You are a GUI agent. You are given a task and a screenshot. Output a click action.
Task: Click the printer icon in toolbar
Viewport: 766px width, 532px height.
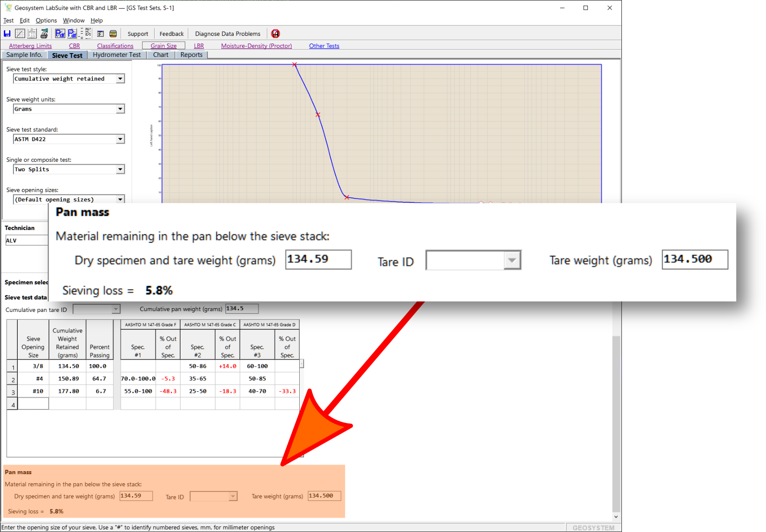coord(44,33)
